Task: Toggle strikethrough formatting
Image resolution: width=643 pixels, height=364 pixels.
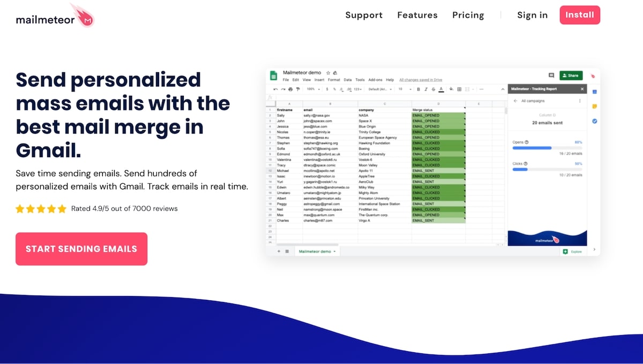Action: [x=433, y=89]
